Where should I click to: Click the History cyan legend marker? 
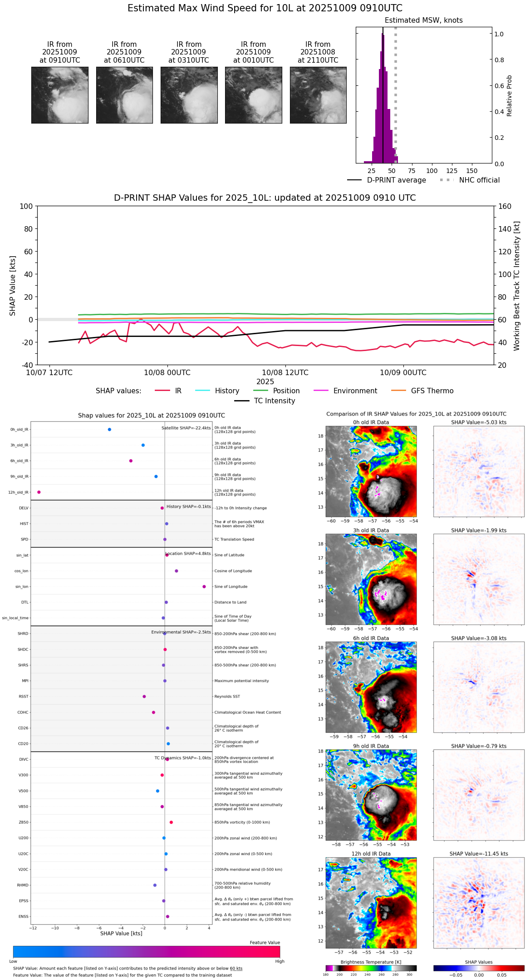[x=202, y=391]
